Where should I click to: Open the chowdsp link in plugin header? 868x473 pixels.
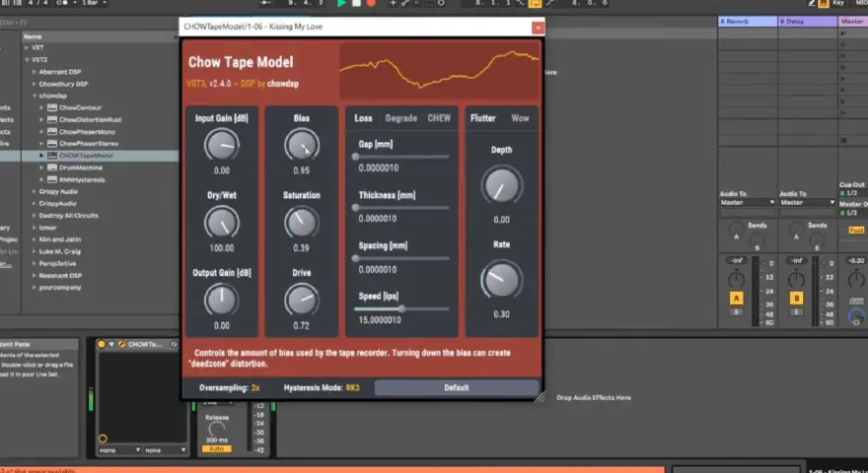pos(283,84)
